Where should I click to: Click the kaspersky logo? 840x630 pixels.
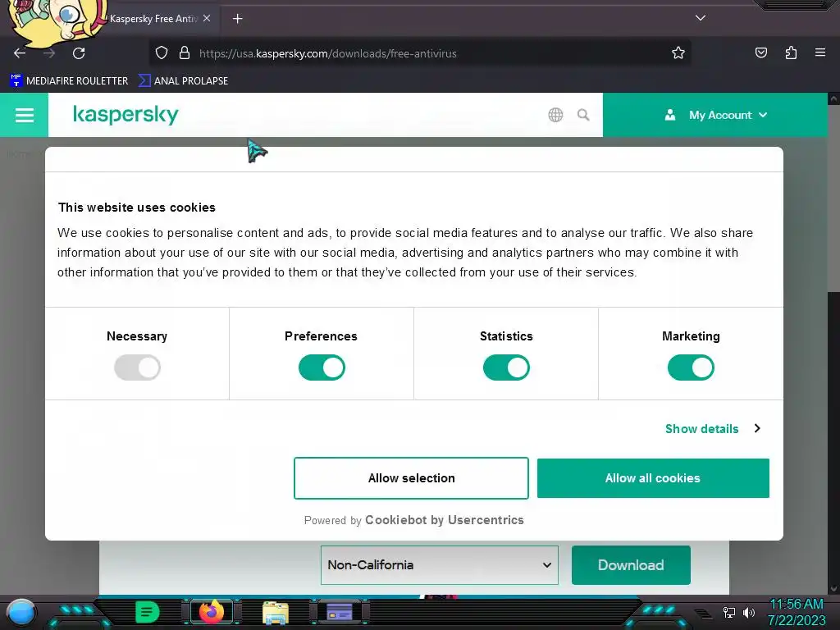coord(126,115)
